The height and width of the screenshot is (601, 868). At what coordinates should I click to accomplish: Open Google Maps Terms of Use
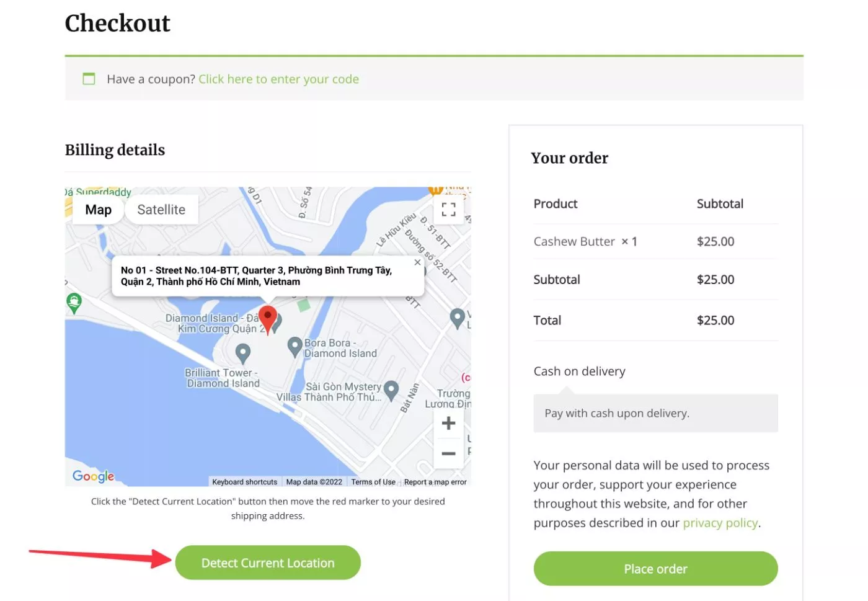pyautogui.click(x=373, y=482)
